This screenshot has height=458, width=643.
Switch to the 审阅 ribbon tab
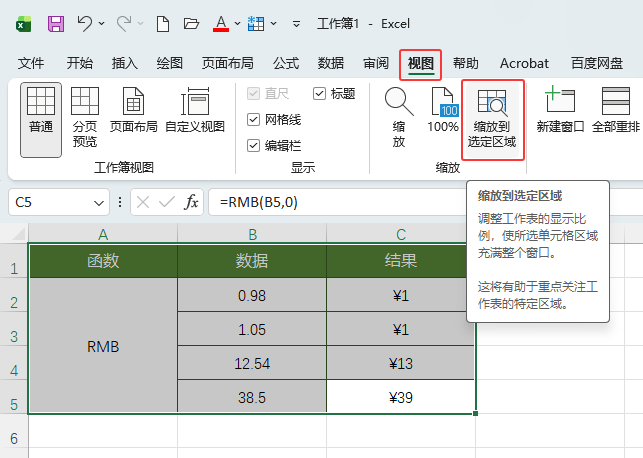pyautogui.click(x=376, y=63)
